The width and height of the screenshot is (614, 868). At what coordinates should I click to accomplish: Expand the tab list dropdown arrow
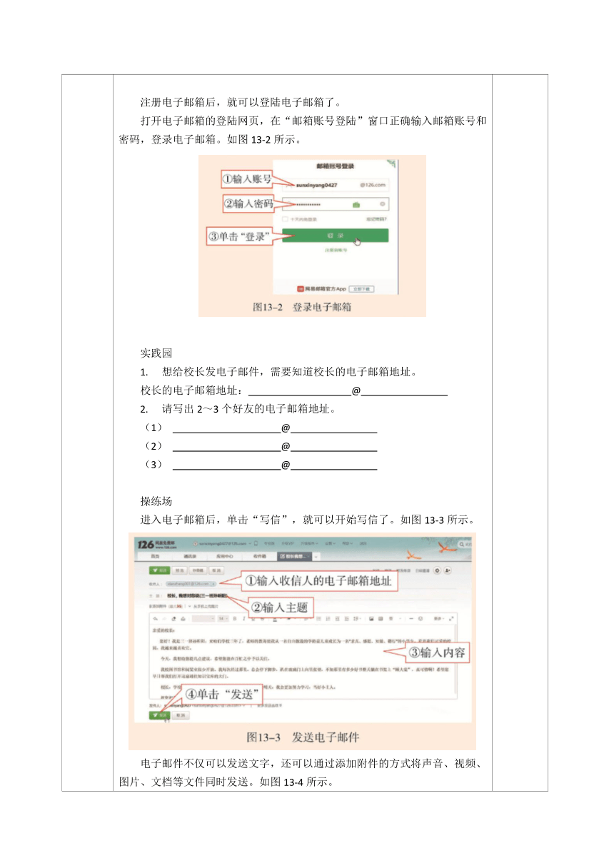click(316, 556)
